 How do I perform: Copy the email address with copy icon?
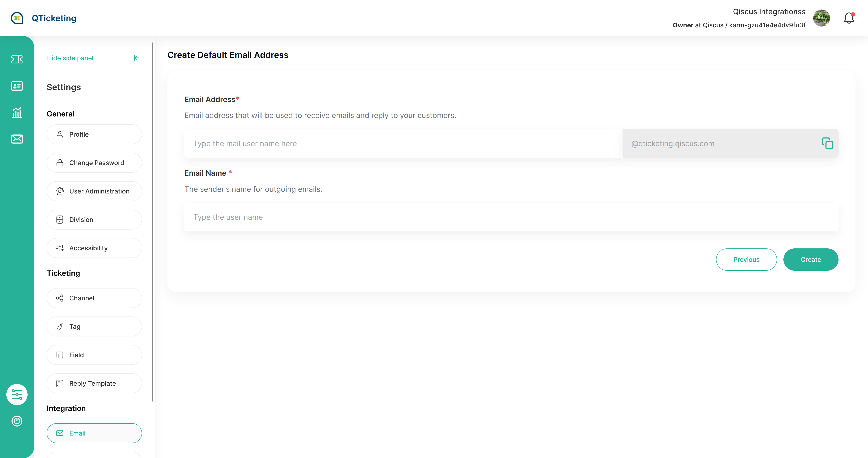tap(827, 143)
